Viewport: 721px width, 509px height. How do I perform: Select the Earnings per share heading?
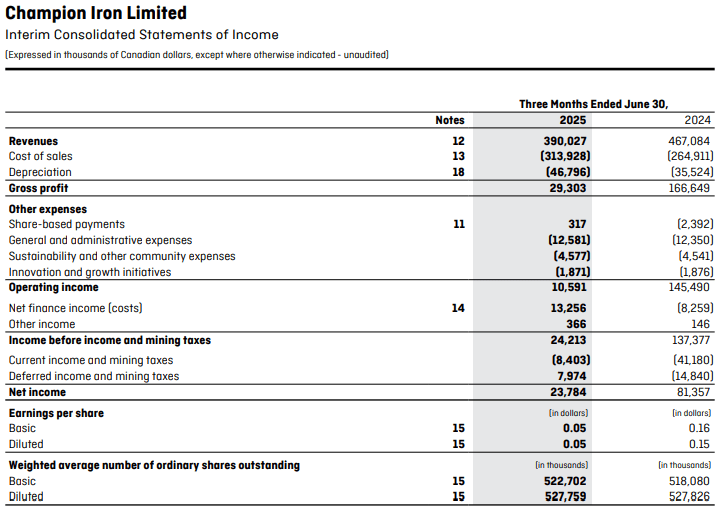[56, 414]
